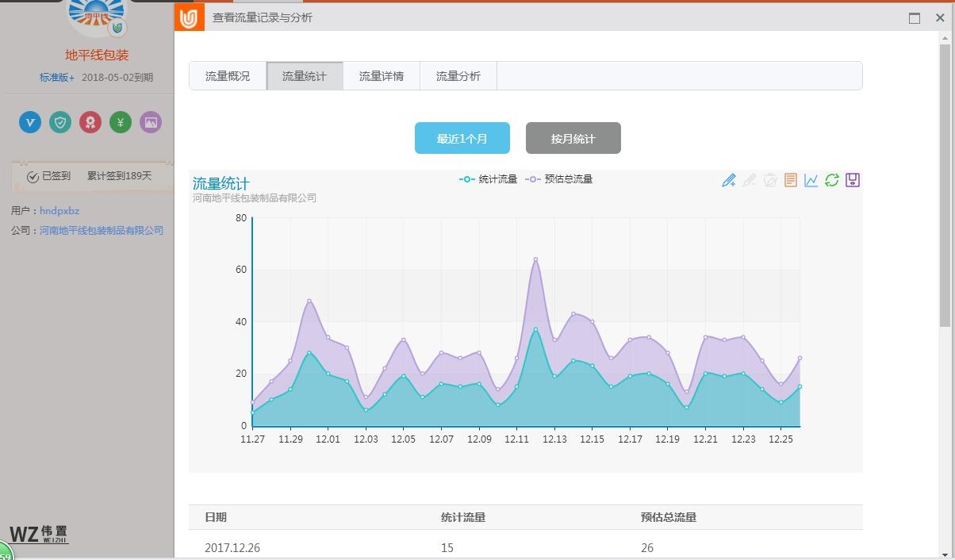Click the 按月统计 button
This screenshot has height=560, width=955.
click(573, 138)
